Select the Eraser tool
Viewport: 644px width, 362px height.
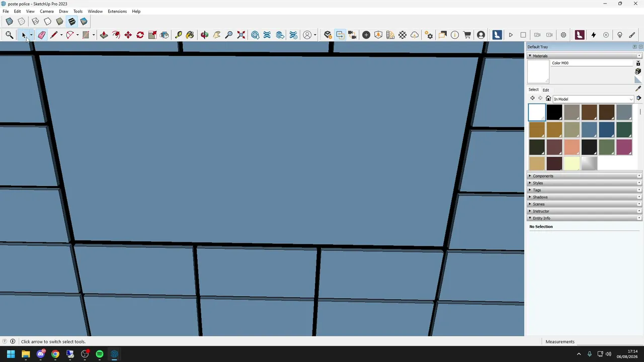42,35
